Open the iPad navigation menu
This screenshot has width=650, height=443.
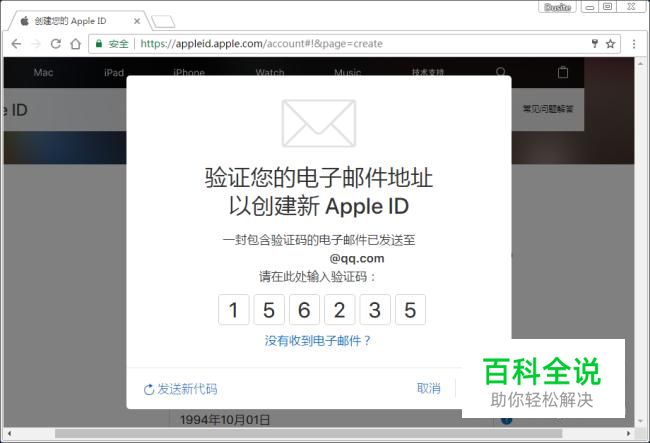click(x=114, y=73)
